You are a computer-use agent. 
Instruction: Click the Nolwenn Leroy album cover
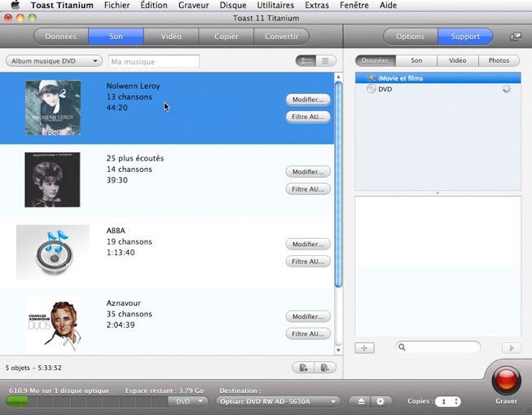click(x=53, y=108)
